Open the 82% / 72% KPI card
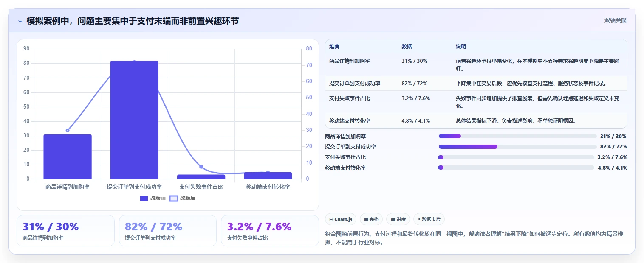This screenshot has height=263, width=644. pos(168,231)
